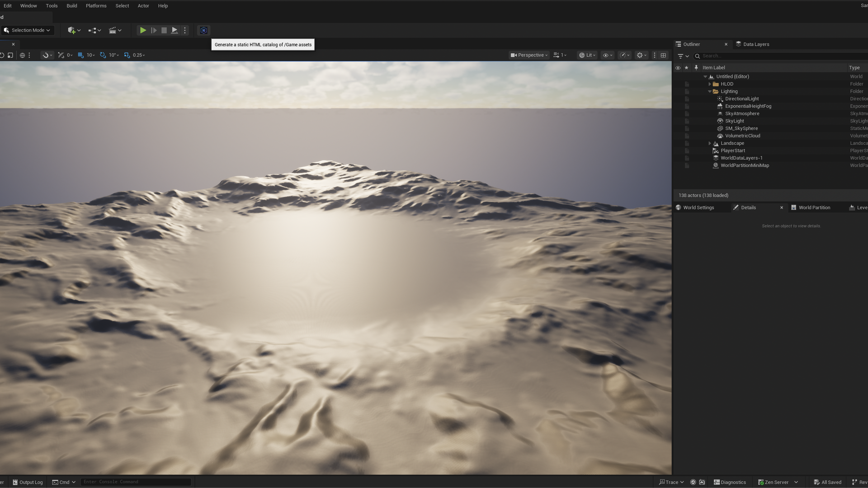This screenshot has width=868, height=488.
Task: Play the level in editor
Action: (143, 30)
